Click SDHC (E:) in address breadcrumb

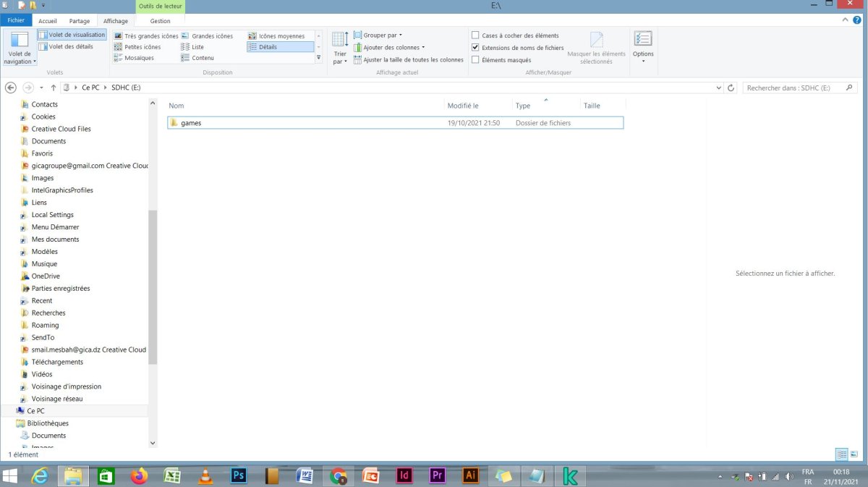126,88
